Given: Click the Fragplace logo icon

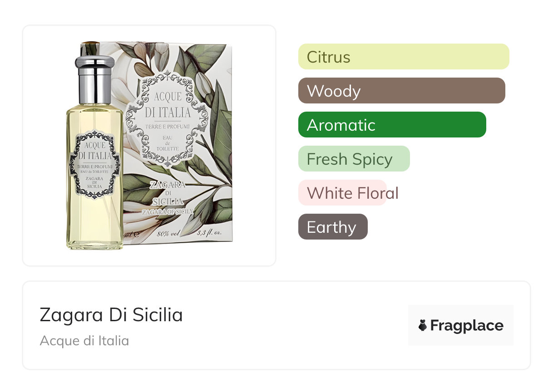Looking at the screenshot, I should click(423, 325).
